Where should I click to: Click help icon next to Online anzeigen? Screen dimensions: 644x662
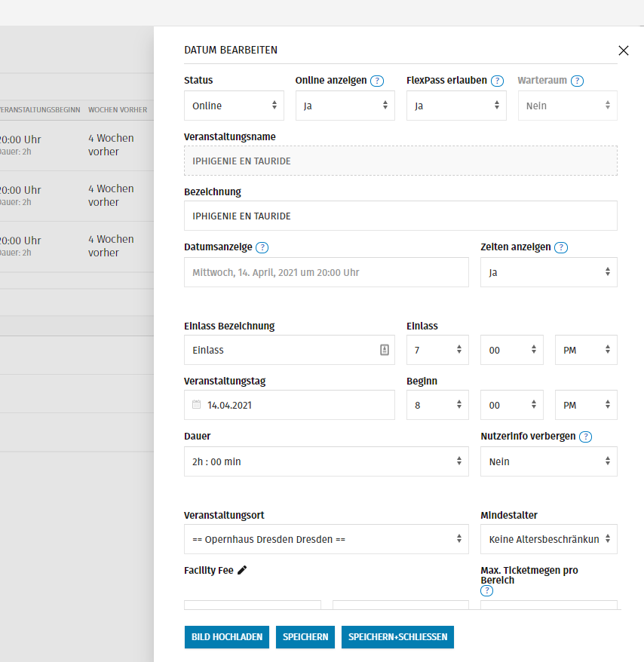click(377, 81)
